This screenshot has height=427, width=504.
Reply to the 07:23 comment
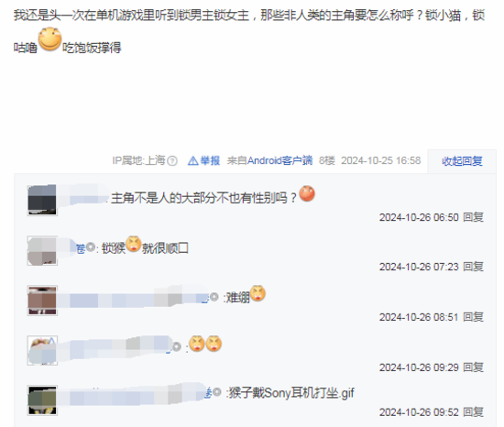click(473, 267)
